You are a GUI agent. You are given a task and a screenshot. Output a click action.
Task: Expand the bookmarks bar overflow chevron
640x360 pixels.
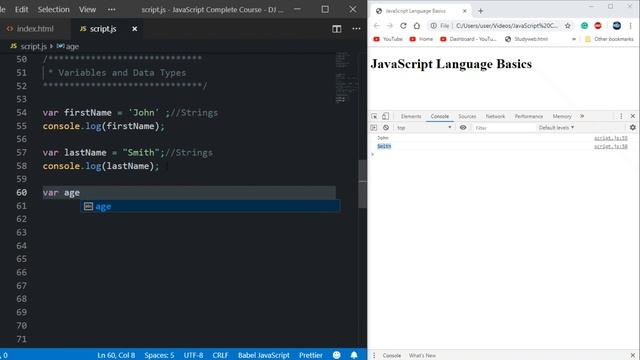pyautogui.click(x=574, y=39)
